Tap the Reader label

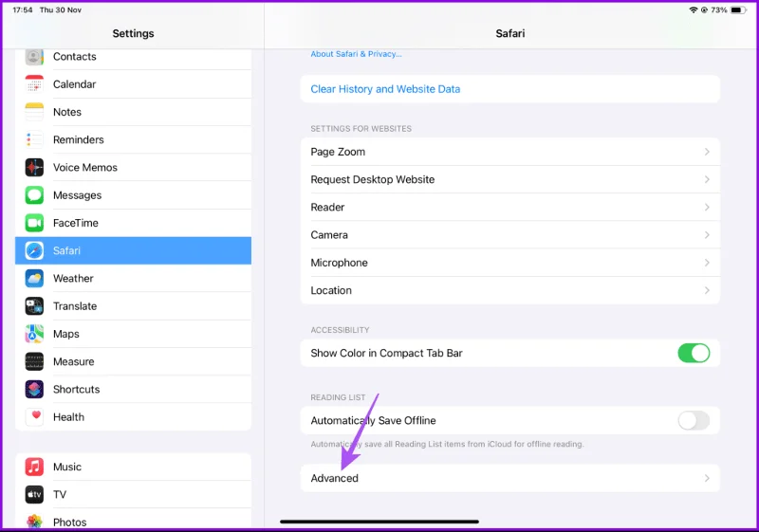(327, 207)
